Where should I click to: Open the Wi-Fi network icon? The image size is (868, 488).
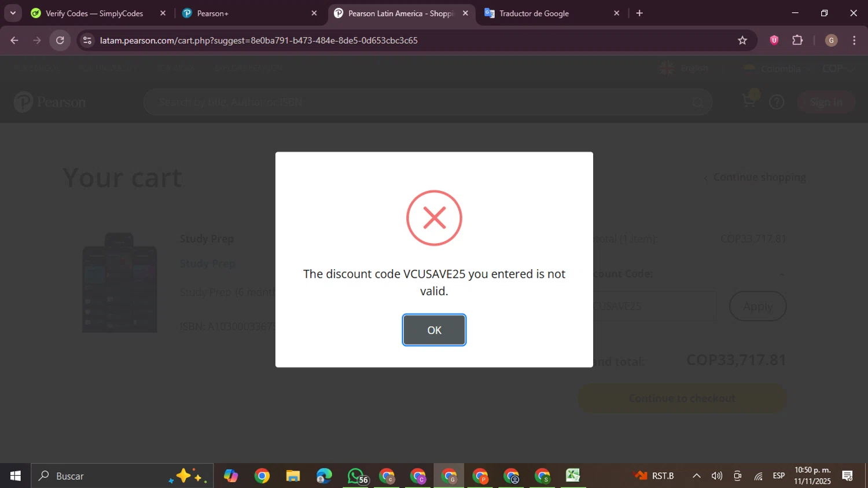point(758,476)
